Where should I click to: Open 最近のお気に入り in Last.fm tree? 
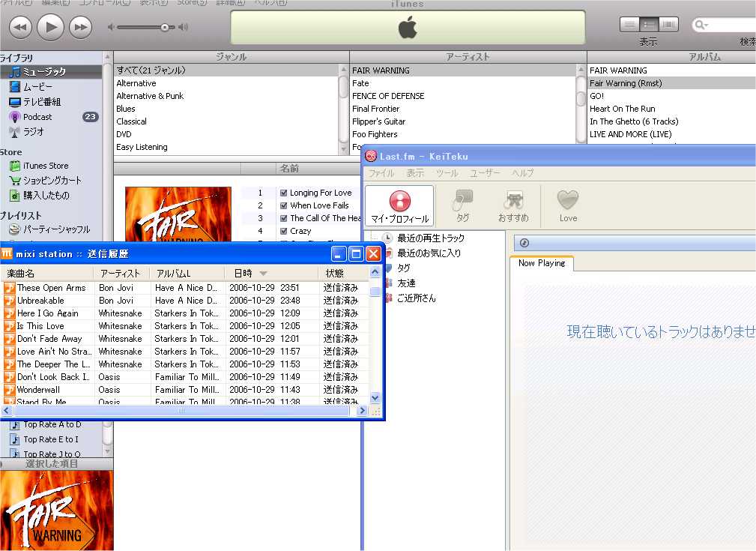click(429, 253)
